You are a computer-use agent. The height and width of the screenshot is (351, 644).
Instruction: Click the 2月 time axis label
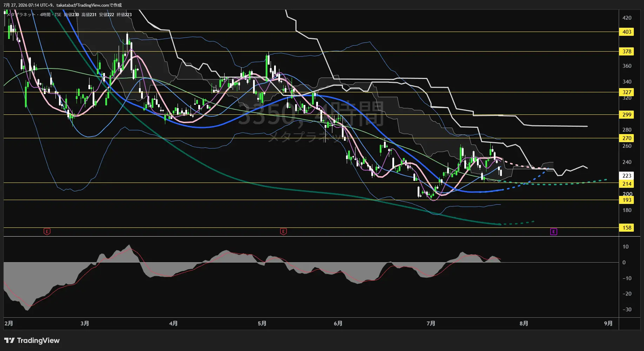9,323
